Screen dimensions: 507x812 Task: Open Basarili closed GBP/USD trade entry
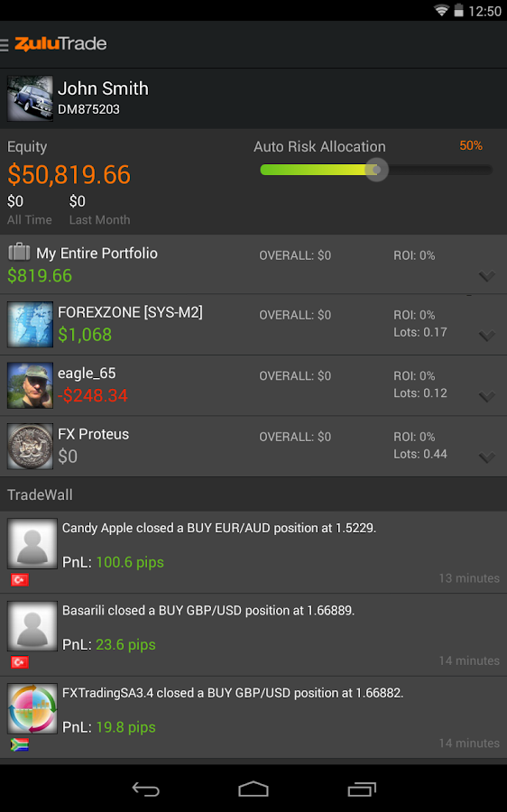[253, 635]
